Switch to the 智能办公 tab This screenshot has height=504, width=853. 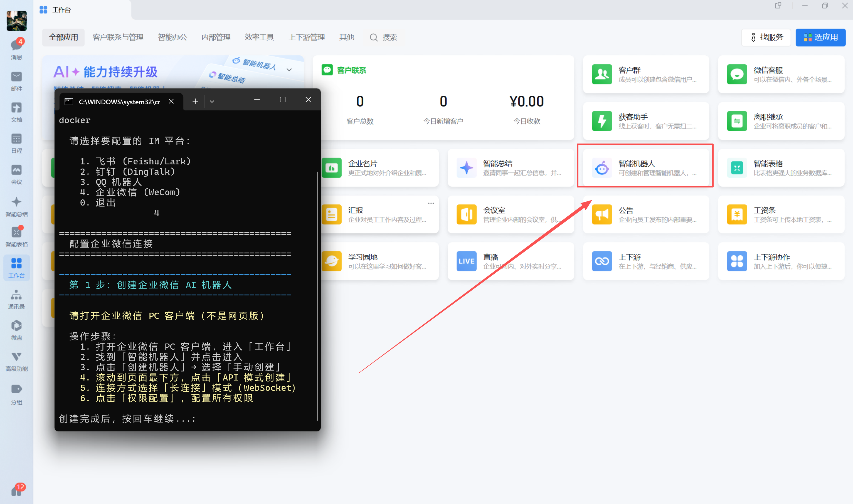pos(172,37)
